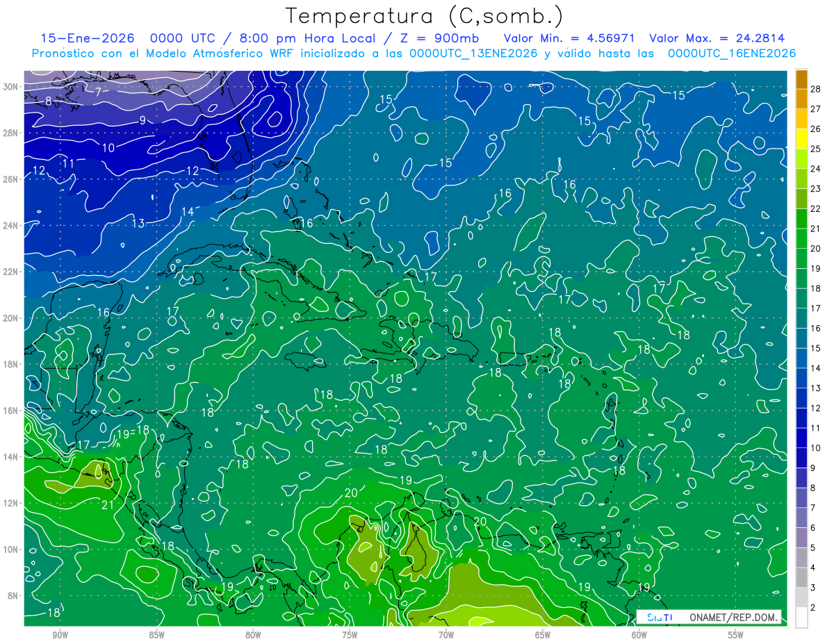Select 'Valor Max. = 24.2814' in header
Image resolution: width=834 pixels, height=644 pixels.
(x=717, y=38)
